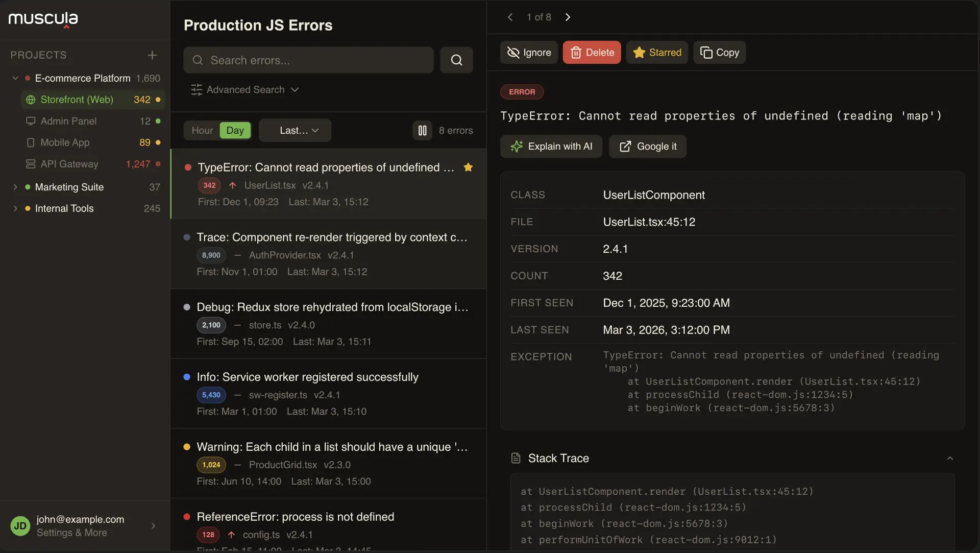
Task: Add a new project with the plus icon
Action: 152,55
